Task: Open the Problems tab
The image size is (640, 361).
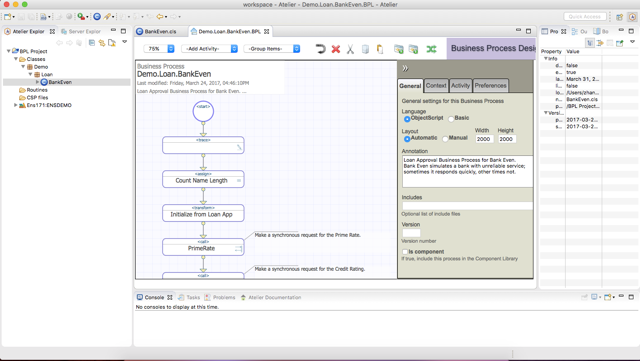Action: click(220, 297)
